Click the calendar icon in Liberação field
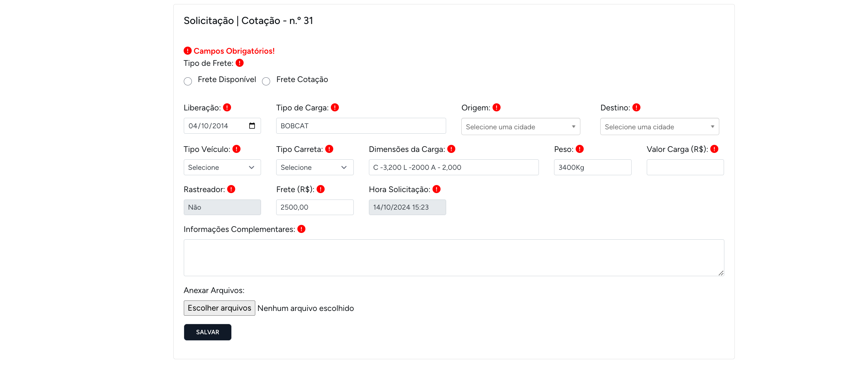Screen dimensions: 868x368 pos(252,126)
